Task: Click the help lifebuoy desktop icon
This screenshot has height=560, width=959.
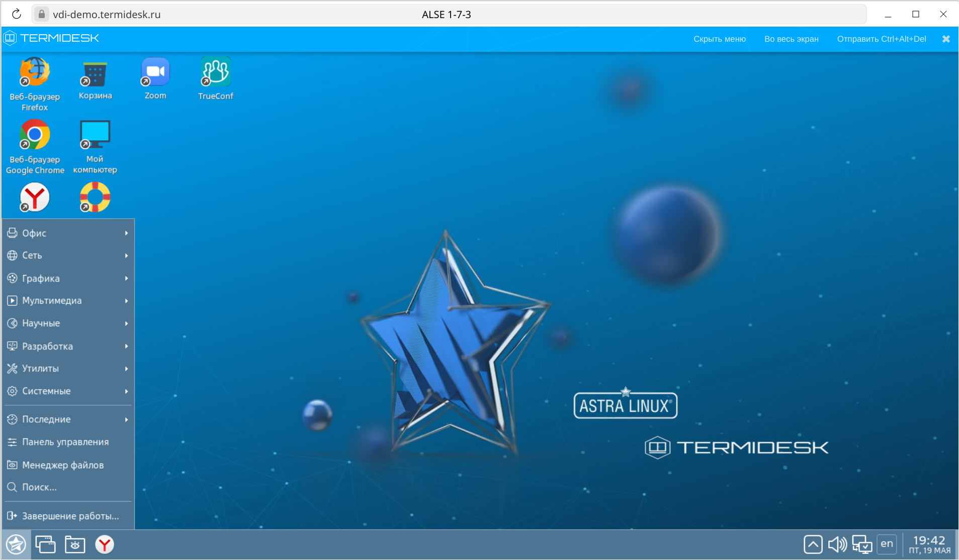Action: coord(95,197)
